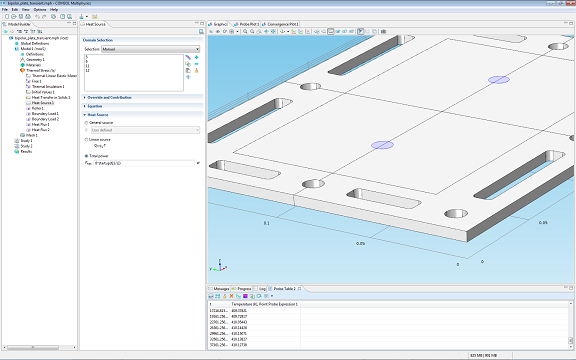Click the magnifier icon in Heat Source panel header
The width and height of the screenshot is (576, 360).
[x=201, y=32]
